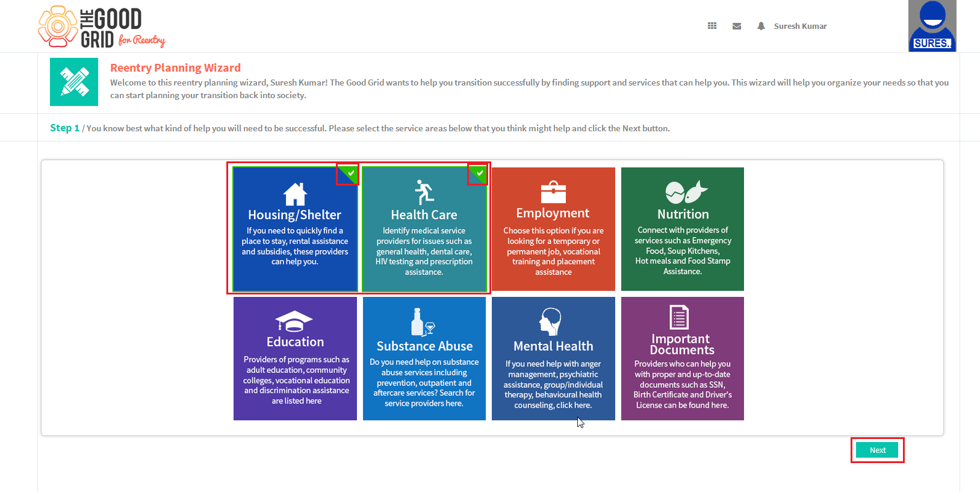Image resolution: width=980 pixels, height=492 pixels.
Task: Click the running person Health Care icon
Action: click(424, 193)
